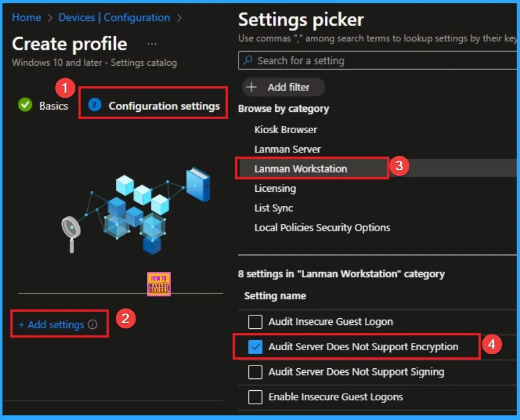This screenshot has width=520, height=420.
Task: Click the plus icon on Add filter
Action: tap(252, 87)
